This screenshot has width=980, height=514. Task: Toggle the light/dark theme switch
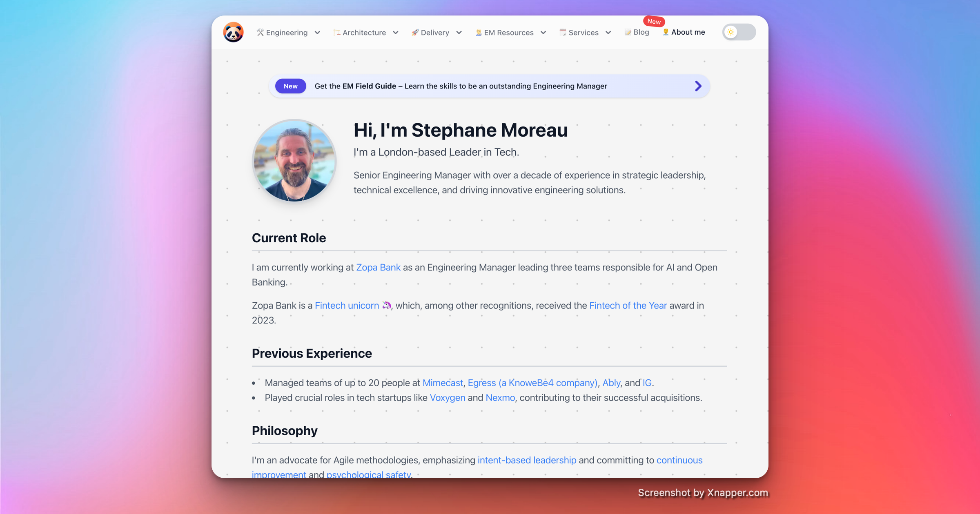tap(739, 32)
